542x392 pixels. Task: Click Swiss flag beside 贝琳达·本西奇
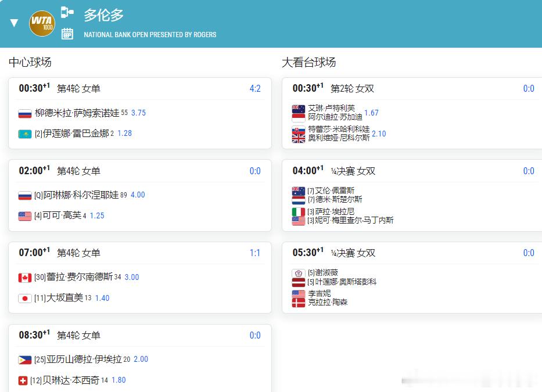coord(23,380)
